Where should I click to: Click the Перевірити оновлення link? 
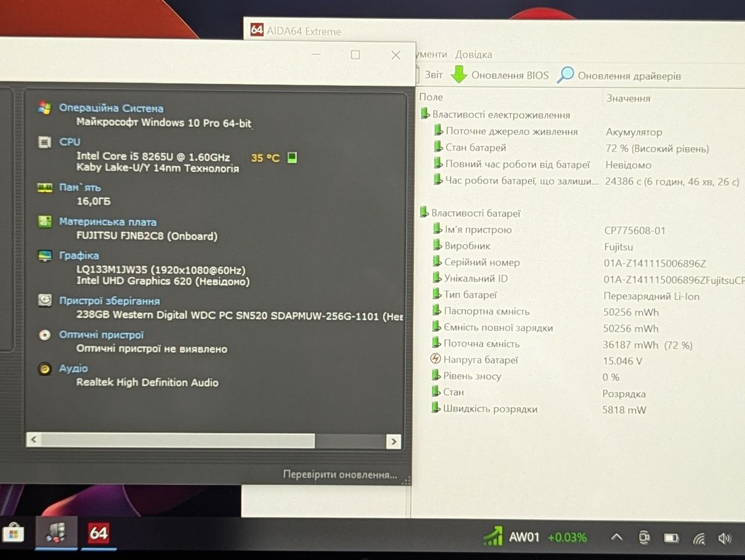[340, 475]
